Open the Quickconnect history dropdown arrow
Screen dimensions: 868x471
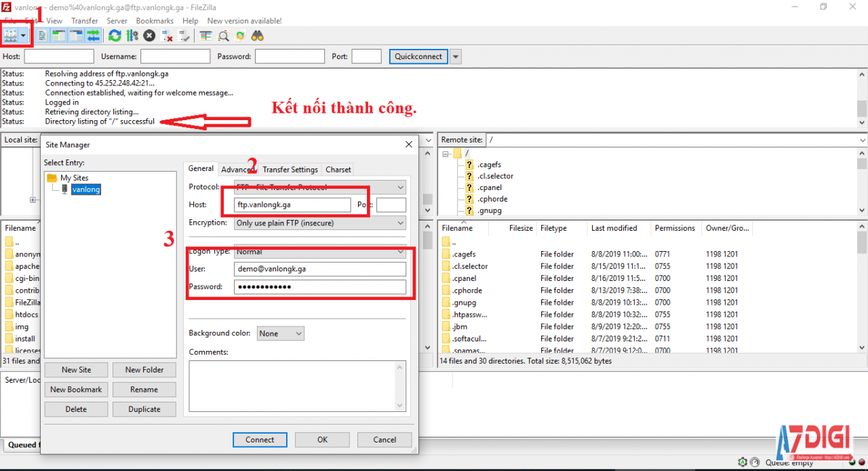(456, 56)
